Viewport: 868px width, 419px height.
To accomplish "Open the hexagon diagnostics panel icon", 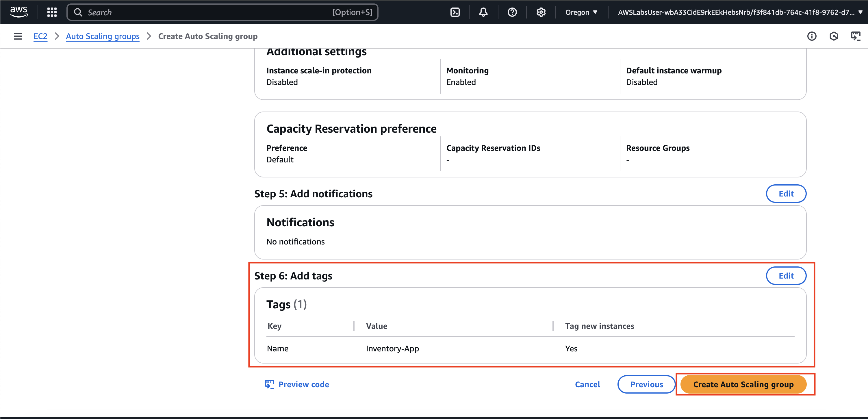I will (833, 36).
